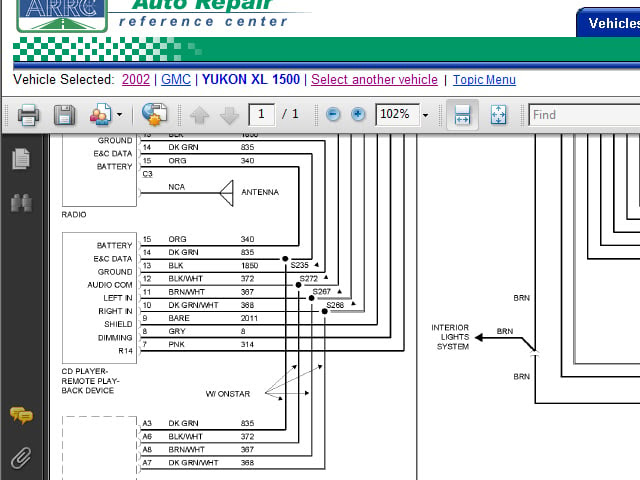640x480 pixels.
Task: Click the PNK 314 wire row
Action: (211, 344)
